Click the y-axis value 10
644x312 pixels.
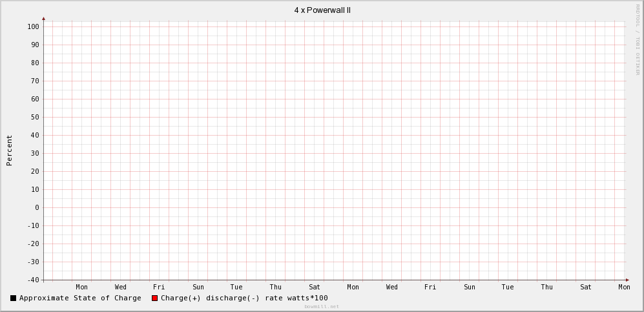[35, 189]
